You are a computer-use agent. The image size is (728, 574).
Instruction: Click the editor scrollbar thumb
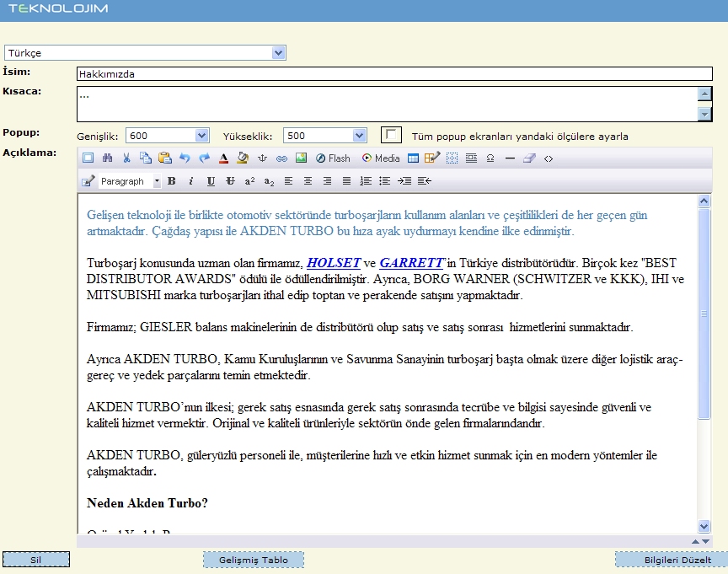[704, 314]
